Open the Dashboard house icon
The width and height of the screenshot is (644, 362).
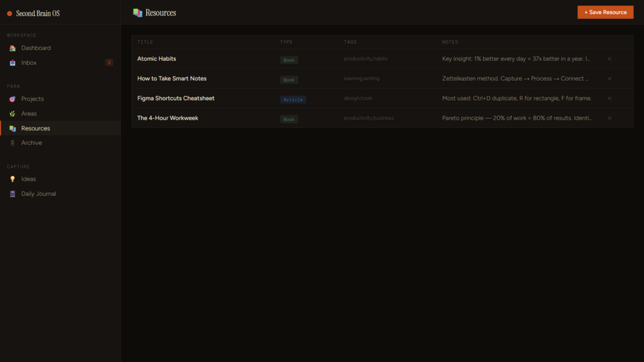tap(12, 48)
